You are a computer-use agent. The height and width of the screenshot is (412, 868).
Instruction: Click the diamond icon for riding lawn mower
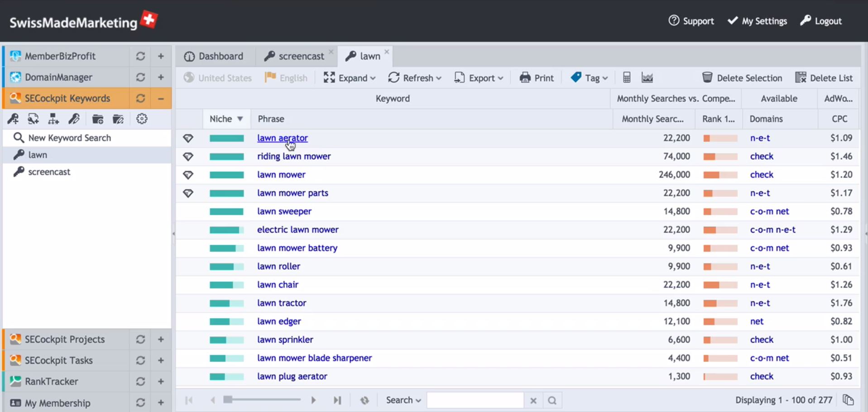pos(188,157)
